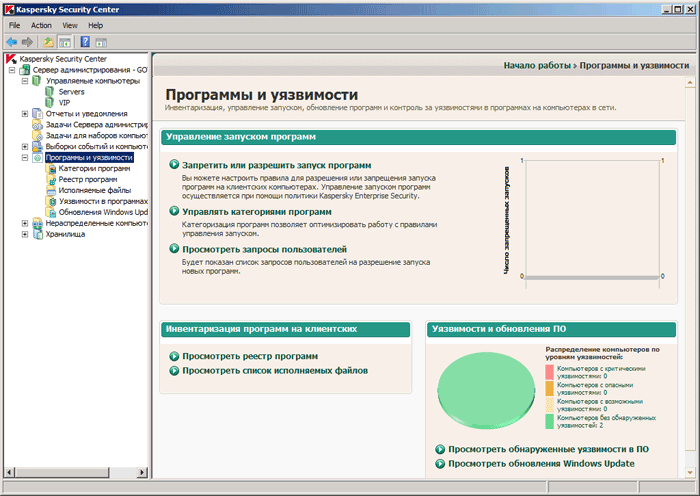Click the Нераспределенные компьютеры node icon

(38, 223)
